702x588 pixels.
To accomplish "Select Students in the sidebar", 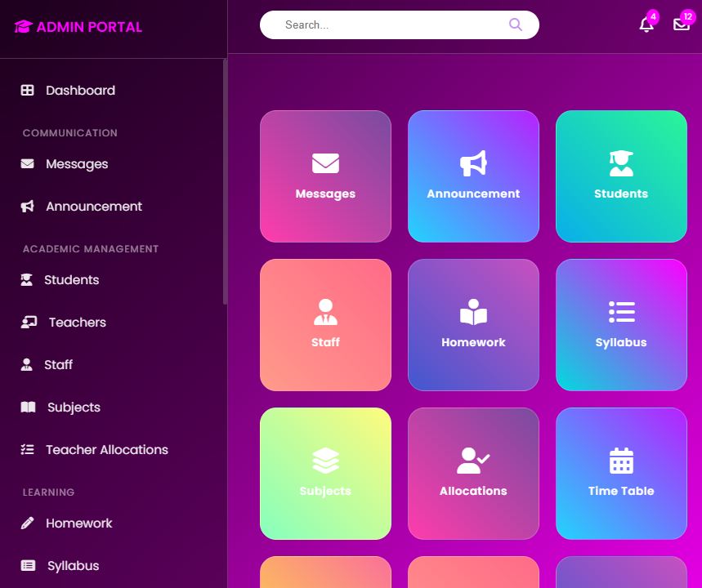I will click(72, 279).
